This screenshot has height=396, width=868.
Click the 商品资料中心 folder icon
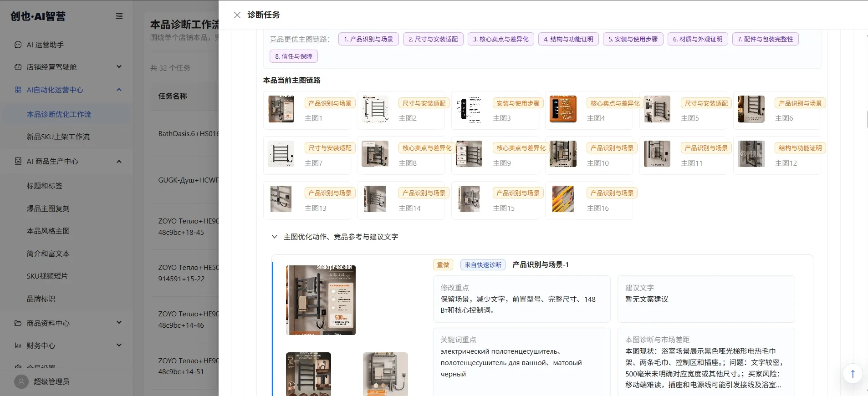pyautogui.click(x=18, y=323)
